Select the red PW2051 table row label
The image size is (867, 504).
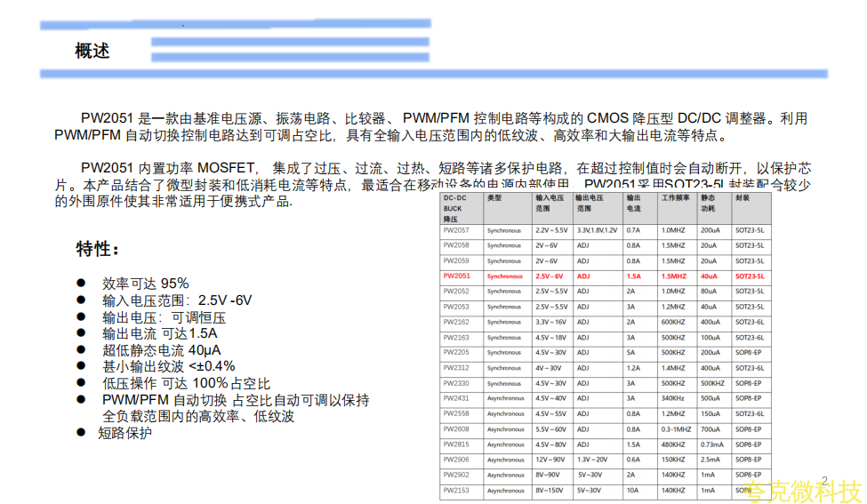pyautogui.click(x=456, y=276)
